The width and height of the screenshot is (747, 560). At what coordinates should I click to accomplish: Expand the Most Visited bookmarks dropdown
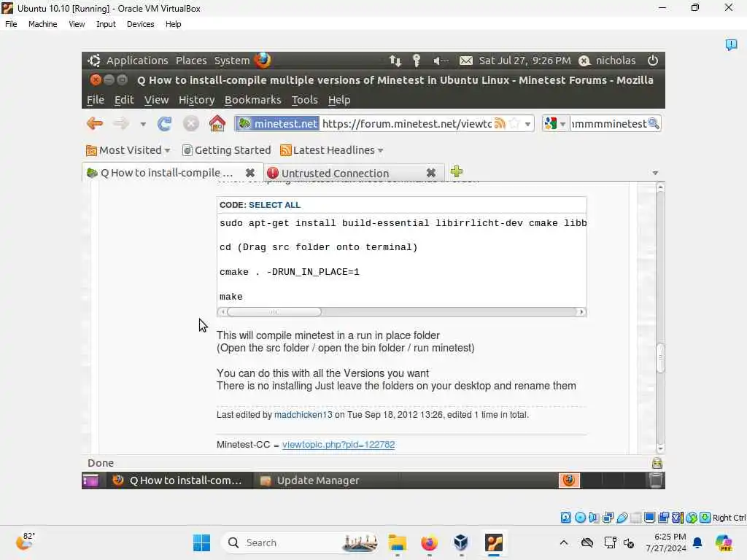(167, 150)
